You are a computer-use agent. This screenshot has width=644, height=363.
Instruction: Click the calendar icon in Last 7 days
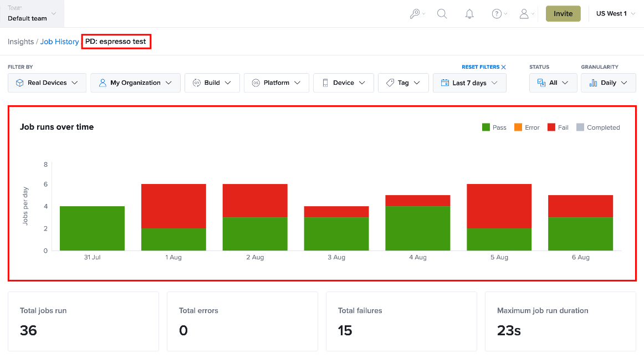(445, 83)
